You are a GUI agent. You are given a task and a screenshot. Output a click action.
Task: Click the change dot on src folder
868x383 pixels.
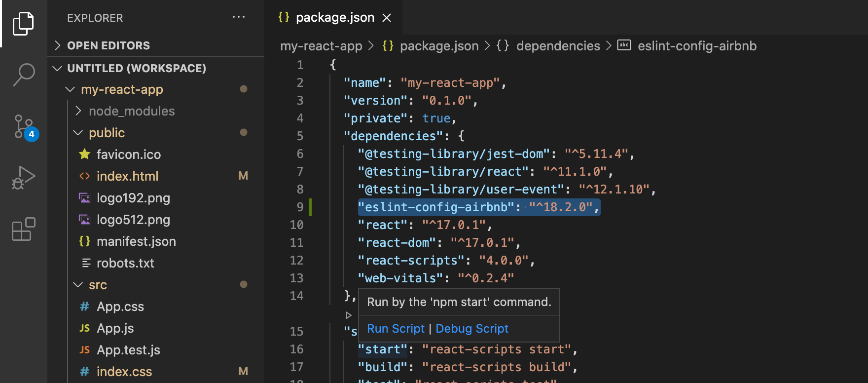243,284
